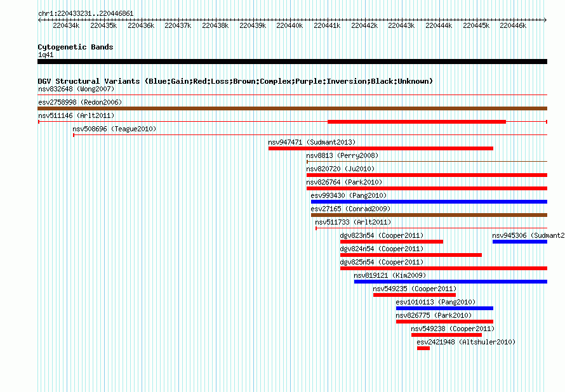Click the 220444k ruler position
Image resolution: width=565 pixels, height=392 pixels.
[x=439, y=25]
